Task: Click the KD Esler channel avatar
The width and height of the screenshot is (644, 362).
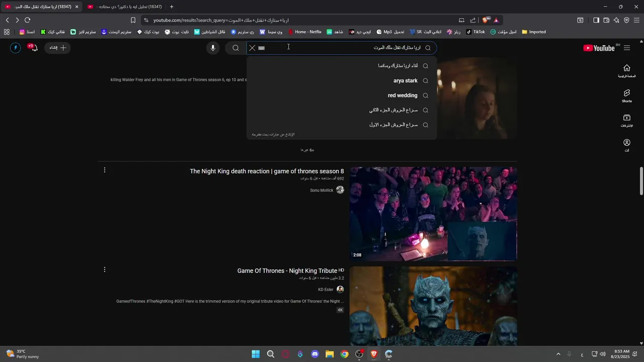Action: coord(340,289)
